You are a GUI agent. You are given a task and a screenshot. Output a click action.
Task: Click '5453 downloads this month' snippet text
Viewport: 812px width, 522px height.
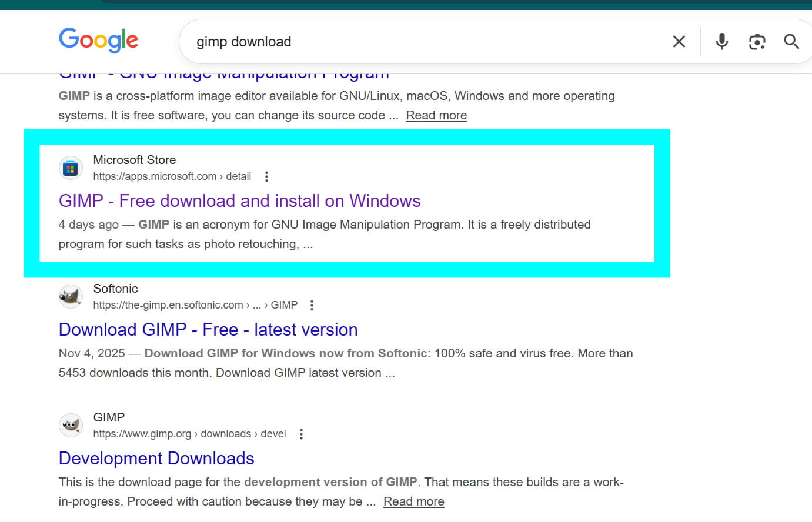pos(135,373)
